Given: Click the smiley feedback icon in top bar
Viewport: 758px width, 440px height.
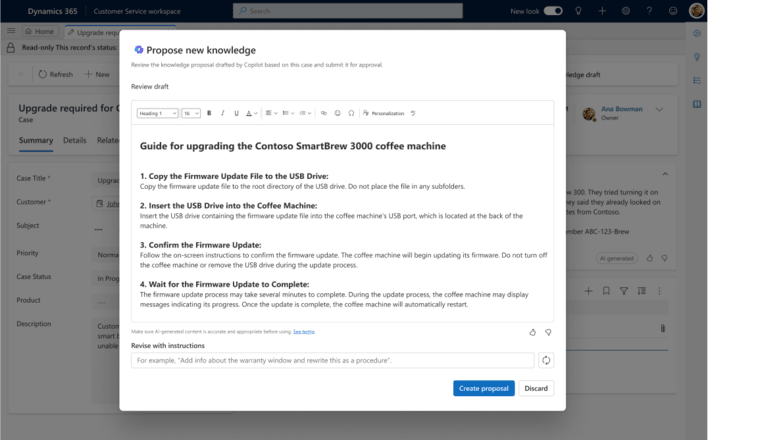Looking at the screenshot, I should pyautogui.click(x=673, y=11).
